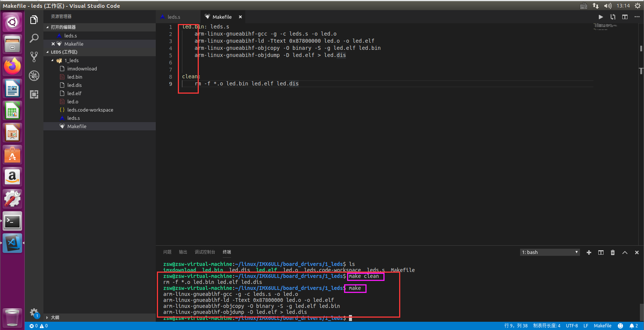Select the Terminal panel tab

pyautogui.click(x=227, y=252)
